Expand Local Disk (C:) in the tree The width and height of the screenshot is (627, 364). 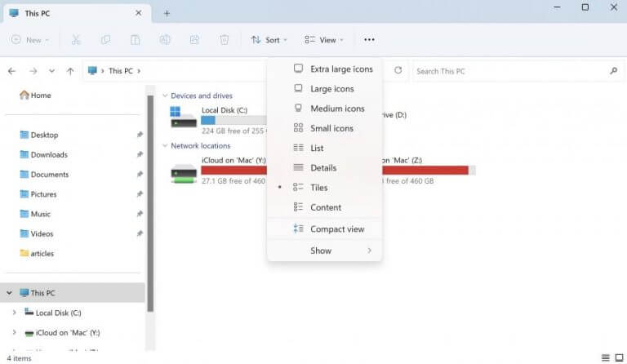point(15,313)
